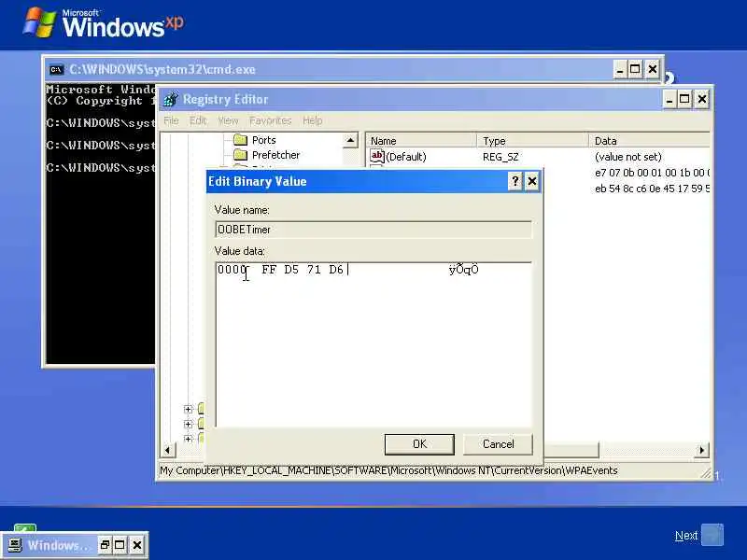Expand the topmost collapsed tree node at bottom

(x=188, y=409)
